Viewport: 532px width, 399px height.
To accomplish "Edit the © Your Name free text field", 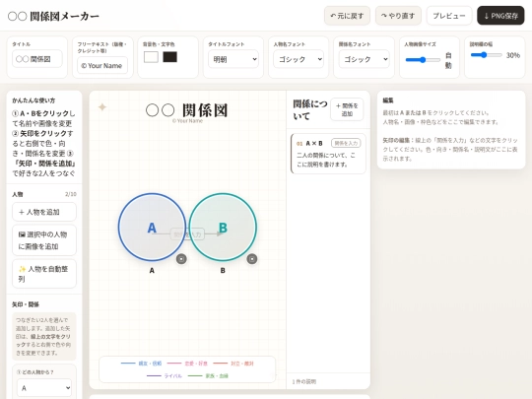I will (102, 65).
